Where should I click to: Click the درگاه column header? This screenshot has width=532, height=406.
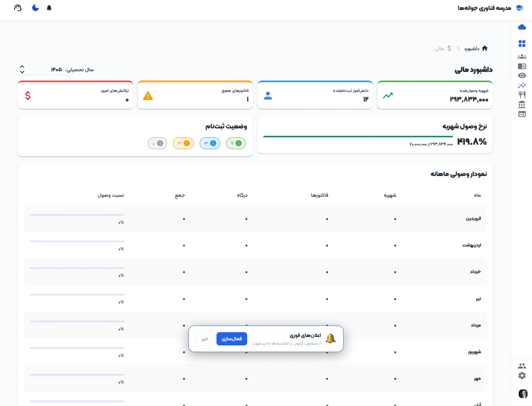242,195
